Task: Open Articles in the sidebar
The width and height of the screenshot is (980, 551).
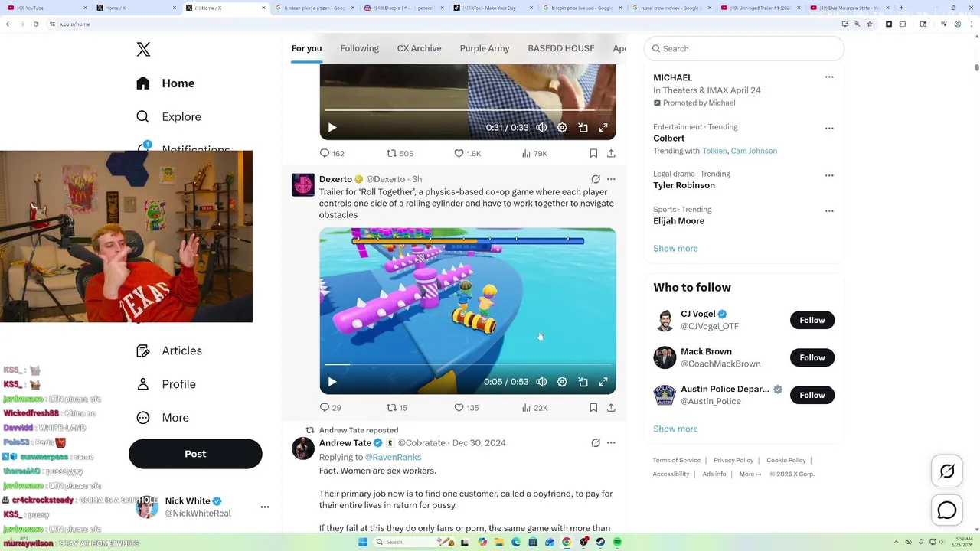Action: click(169, 350)
